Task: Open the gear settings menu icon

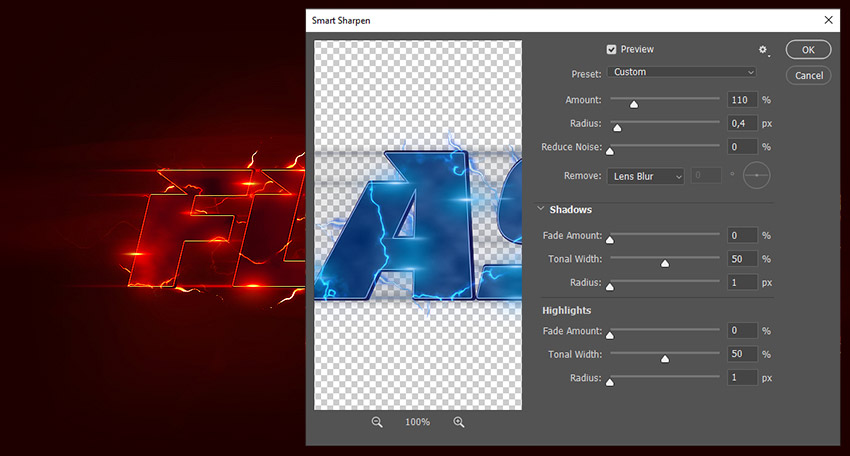Action: [764, 50]
